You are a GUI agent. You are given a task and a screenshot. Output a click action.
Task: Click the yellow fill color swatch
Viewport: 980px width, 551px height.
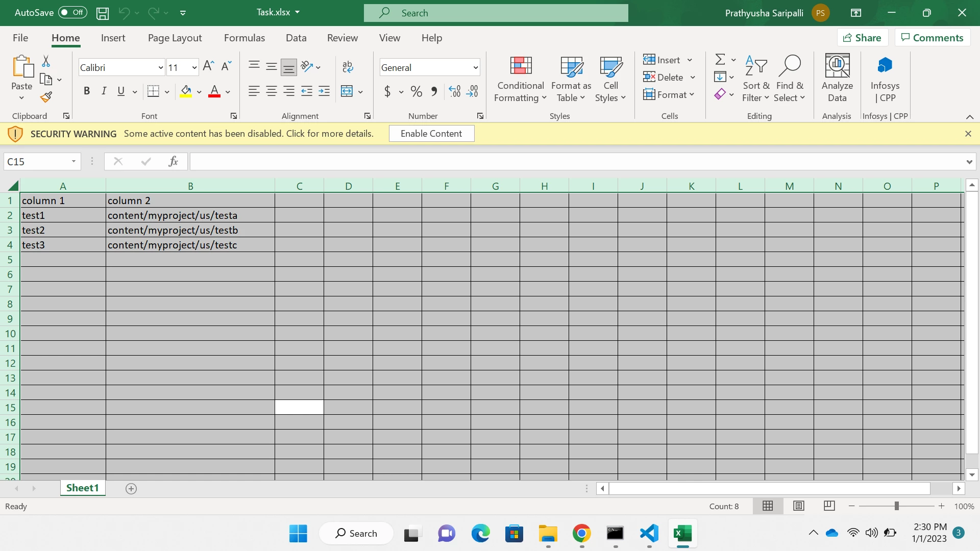point(186,91)
